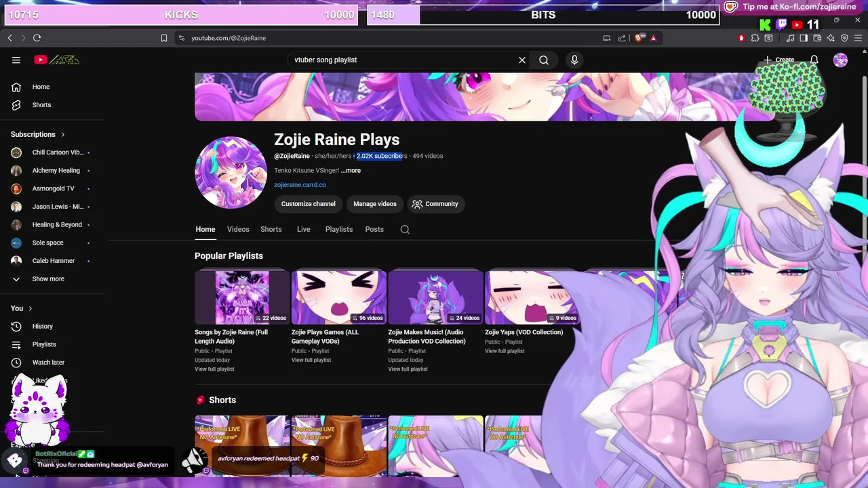Bookmark this page using the bookmark icon
Image resolution: width=868 pixels, height=488 pixels.
[x=164, y=38]
